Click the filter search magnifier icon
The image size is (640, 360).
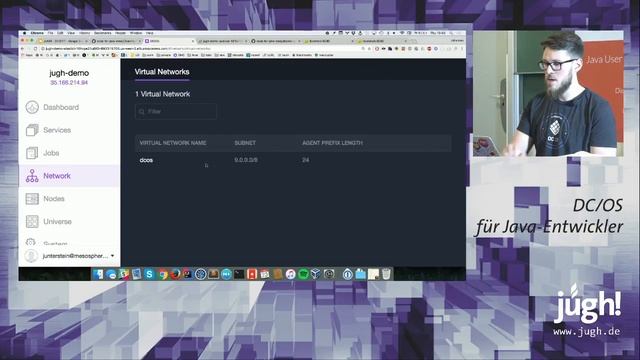(x=142, y=111)
